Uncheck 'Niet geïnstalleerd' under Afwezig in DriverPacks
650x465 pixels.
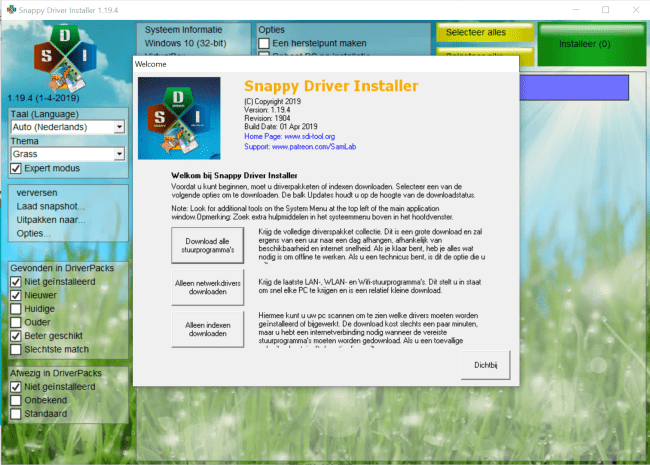click(x=16, y=387)
